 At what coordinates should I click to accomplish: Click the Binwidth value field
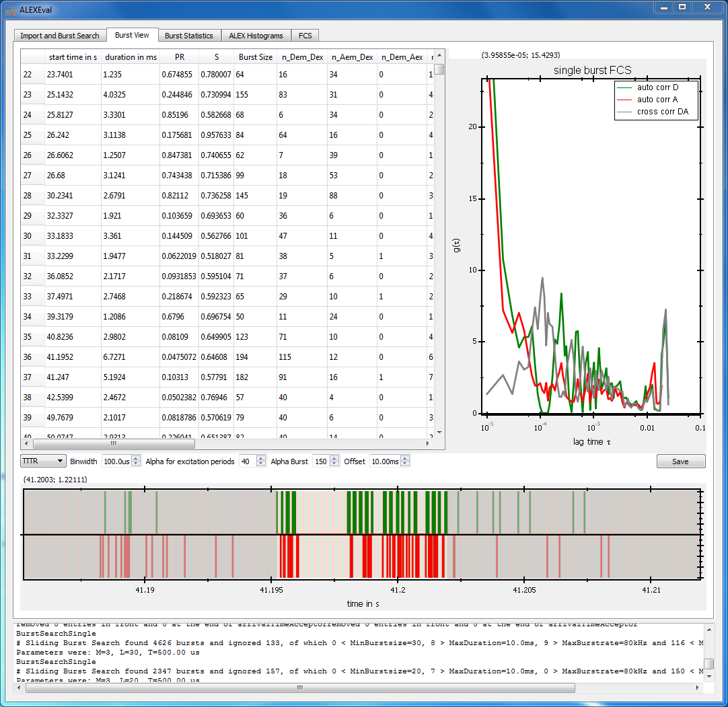click(116, 461)
